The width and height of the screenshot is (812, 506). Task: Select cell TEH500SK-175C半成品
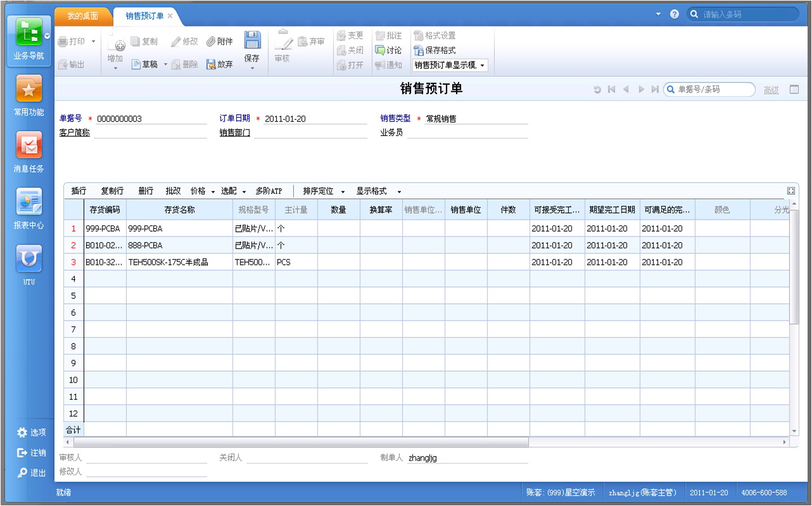(x=179, y=262)
